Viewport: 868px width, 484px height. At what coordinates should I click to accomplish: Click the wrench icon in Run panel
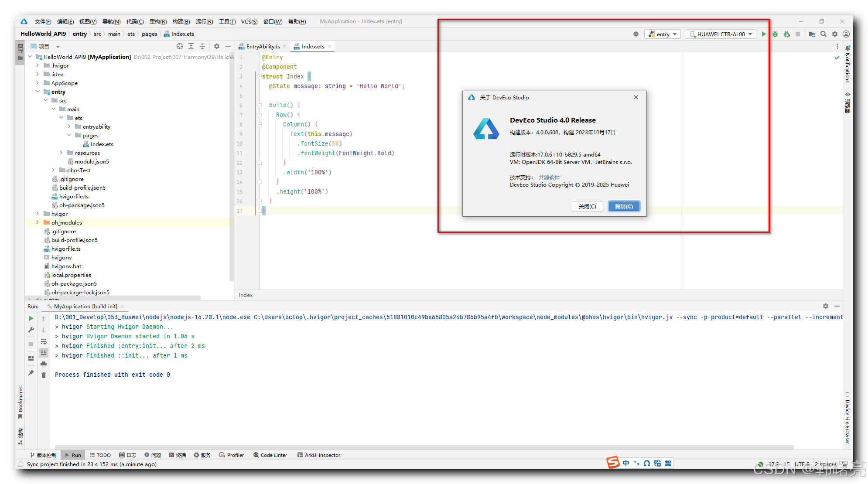[x=31, y=330]
